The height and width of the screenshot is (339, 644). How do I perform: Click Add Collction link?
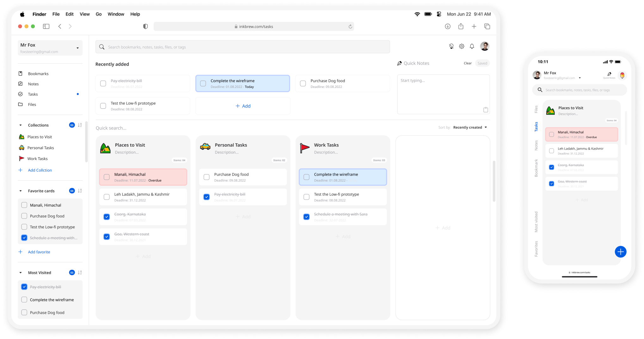point(40,170)
